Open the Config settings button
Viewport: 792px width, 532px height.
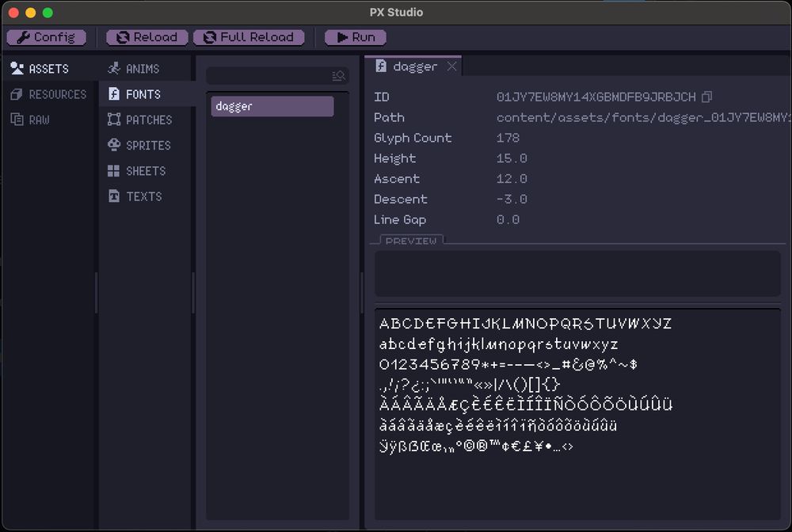click(x=47, y=37)
